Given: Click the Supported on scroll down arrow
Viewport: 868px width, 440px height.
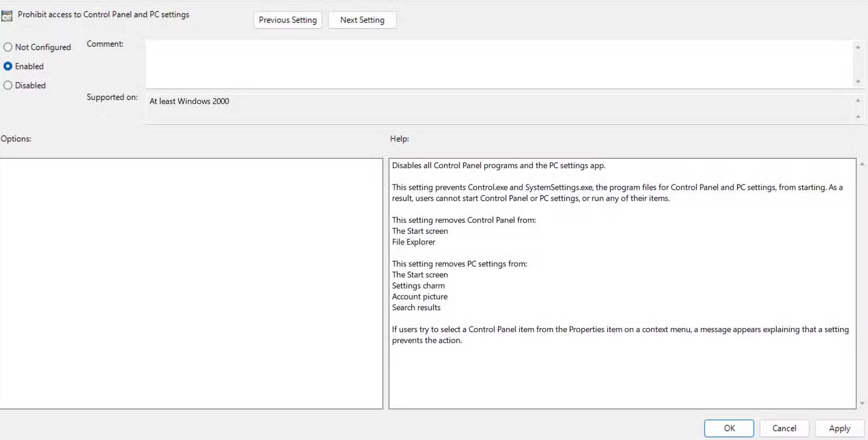Looking at the screenshot, I should point(858,117).
